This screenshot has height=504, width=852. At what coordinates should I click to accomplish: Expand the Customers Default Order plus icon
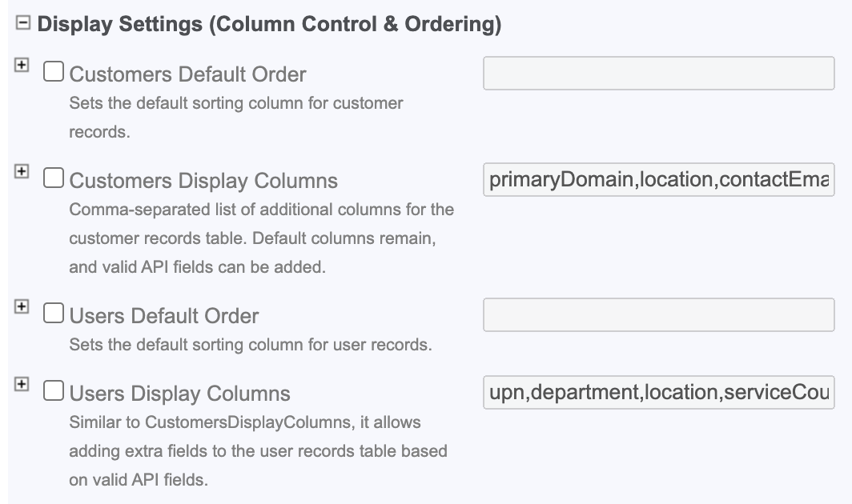[22, 66]
